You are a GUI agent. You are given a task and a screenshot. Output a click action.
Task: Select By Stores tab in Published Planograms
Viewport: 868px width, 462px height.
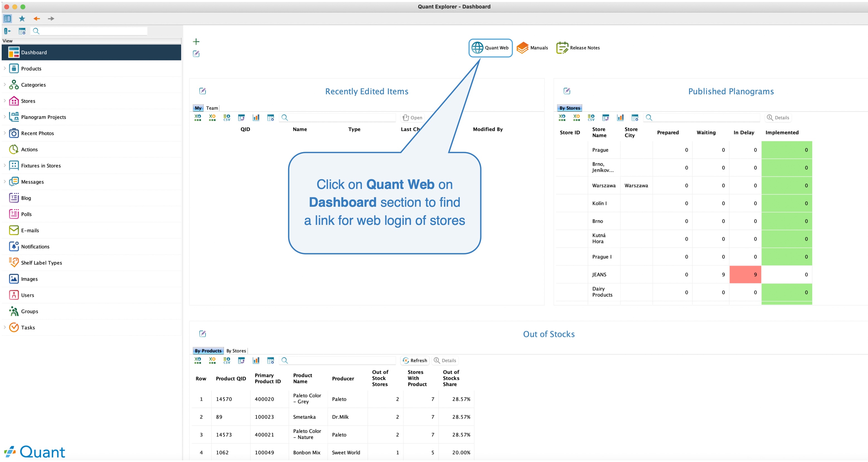569,108
